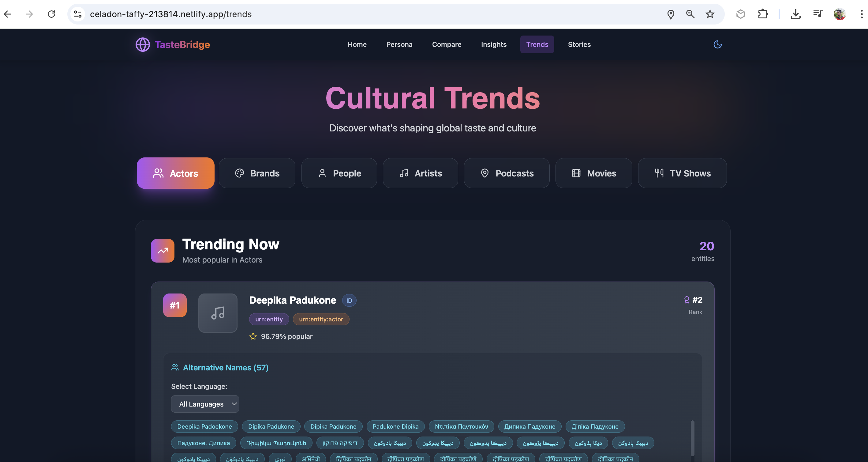Click the site information icon in address bar
The height and width of the screenshot is (462, 868).
[x=78, y=14]
